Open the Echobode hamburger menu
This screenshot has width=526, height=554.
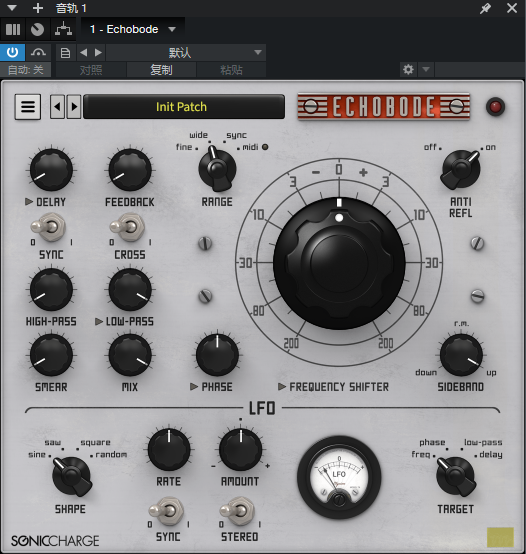point(28,106)
